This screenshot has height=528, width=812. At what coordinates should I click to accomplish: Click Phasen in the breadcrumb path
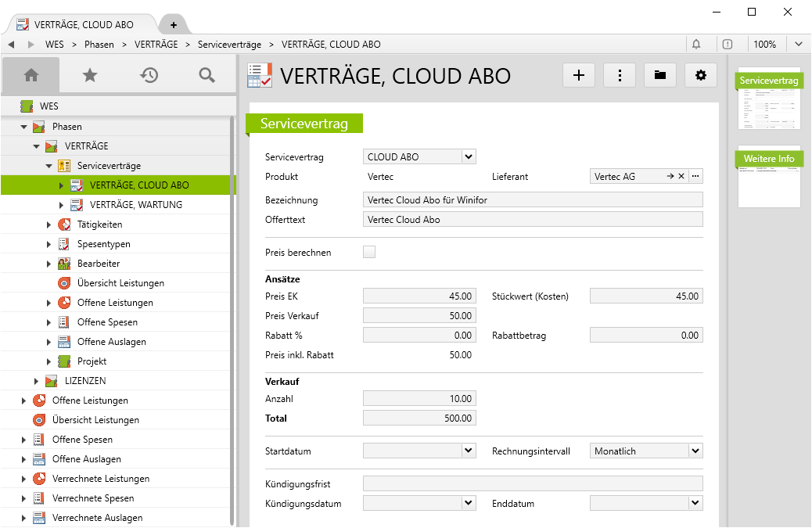point(99,45)
